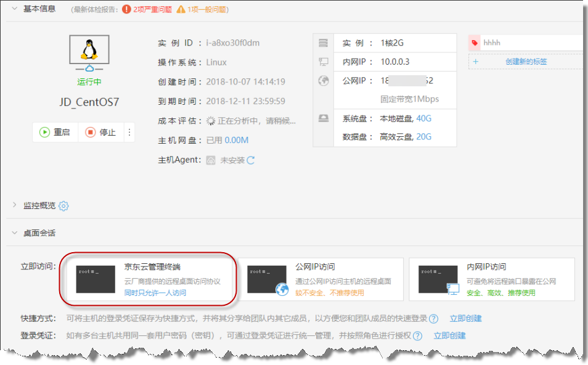588x365 pixels.
Task: Select creation time 2018-10-07 14:14:19
Action: click(x=246, y=82)
